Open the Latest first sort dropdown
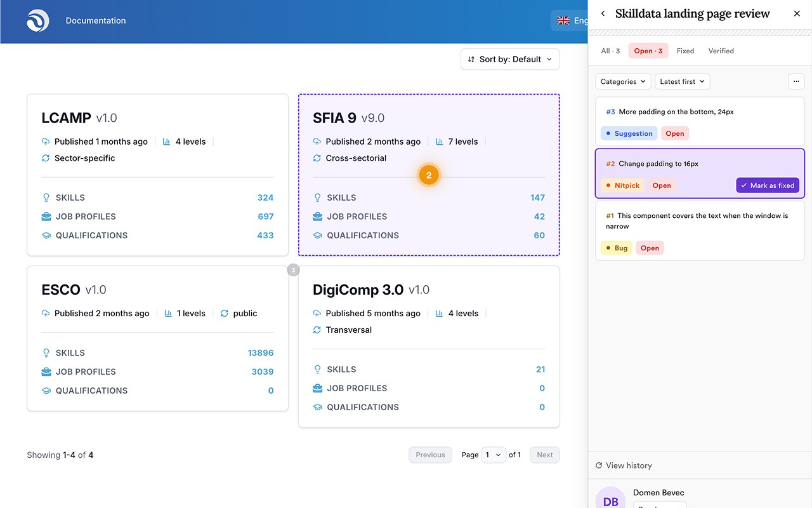The width and height of the screenshot is (812, 508). pos(682,81)
